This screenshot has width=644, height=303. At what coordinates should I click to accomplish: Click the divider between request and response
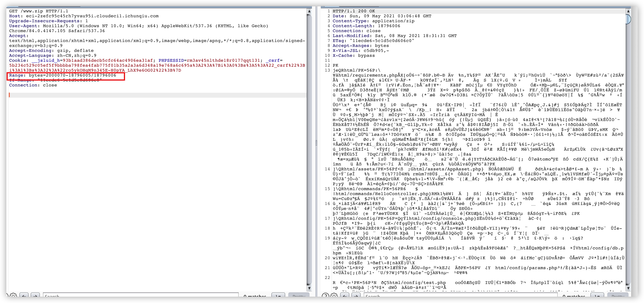tap(316, 143)
